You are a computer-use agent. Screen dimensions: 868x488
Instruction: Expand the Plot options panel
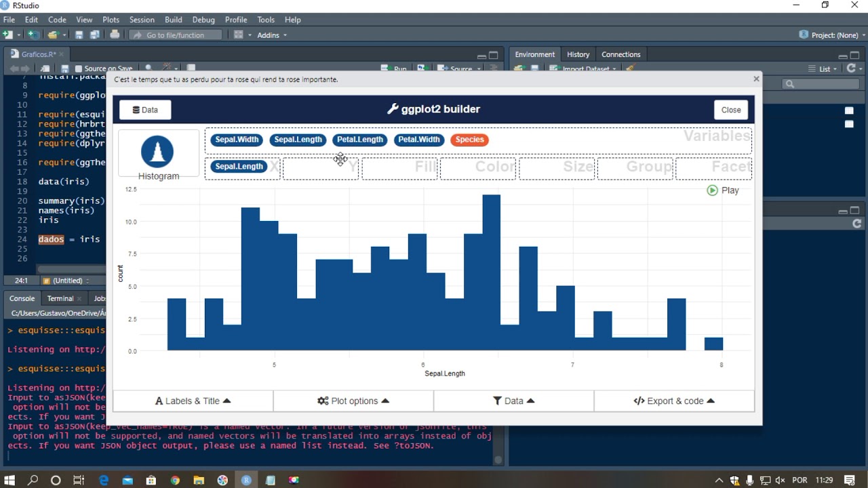pos(353,401)
